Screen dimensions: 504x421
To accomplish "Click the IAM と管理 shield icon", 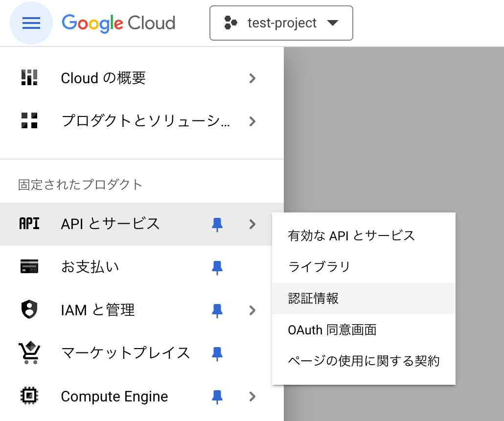I will point(29,310).
